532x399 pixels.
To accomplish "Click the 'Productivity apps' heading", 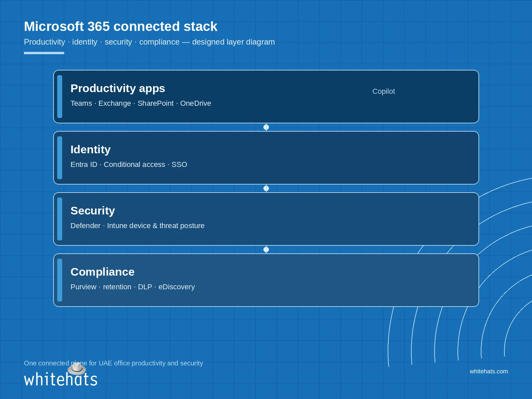I will click(118, 88).
